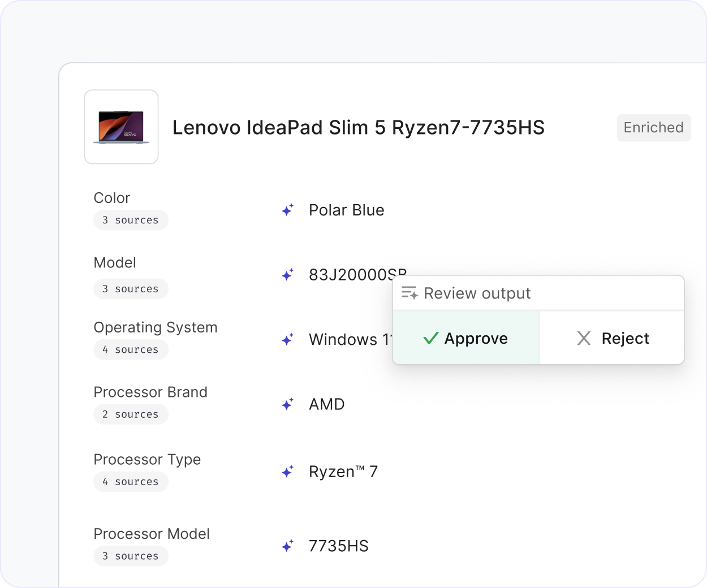Click the laptop product thumbnail image
Image resolution: width=707 pixels, height=588 pixels.
(121, 127)
